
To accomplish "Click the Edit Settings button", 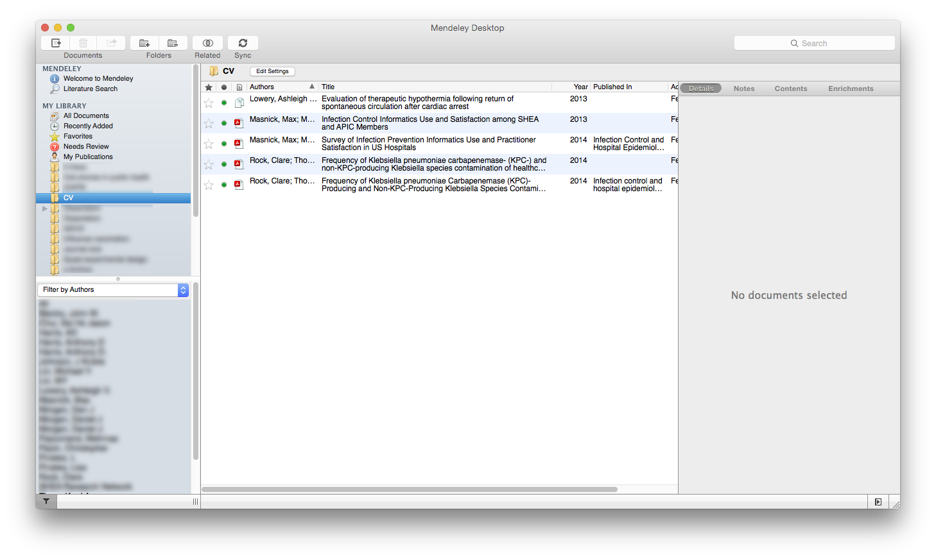I will click(x=272, y=71).
